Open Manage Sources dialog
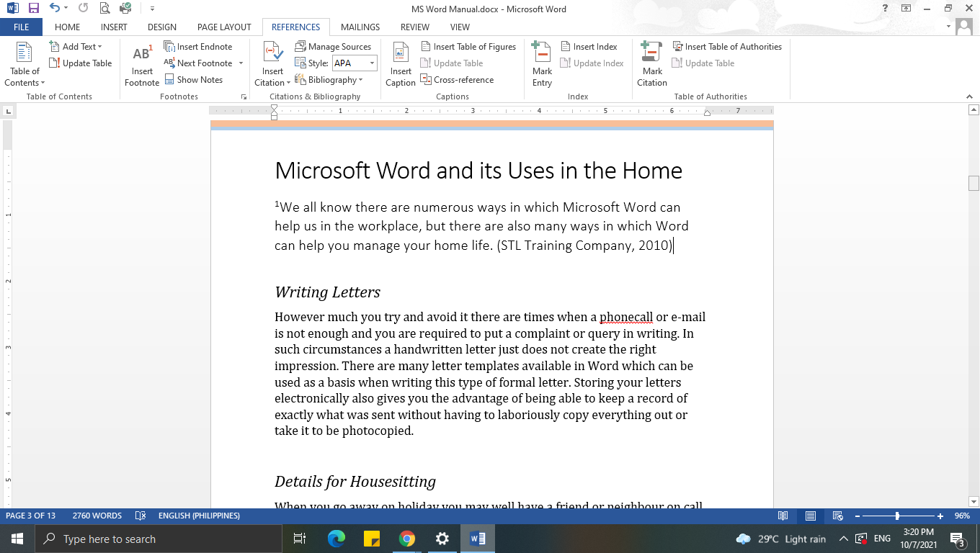The width and height of the screenshot is (980, 553). (x=333, y=46)
